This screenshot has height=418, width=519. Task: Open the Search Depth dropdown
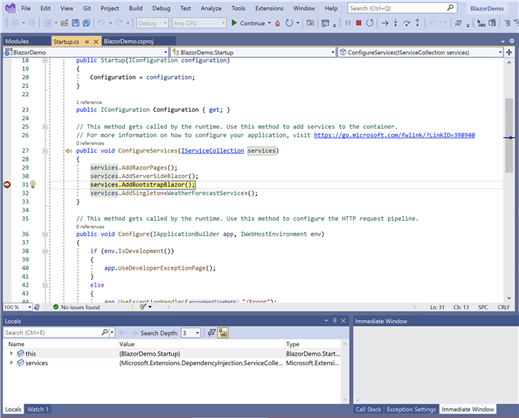click(191, 333)
